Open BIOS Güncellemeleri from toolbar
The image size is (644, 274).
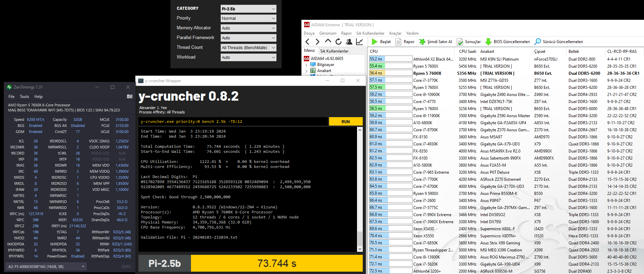tap(507, 42)
